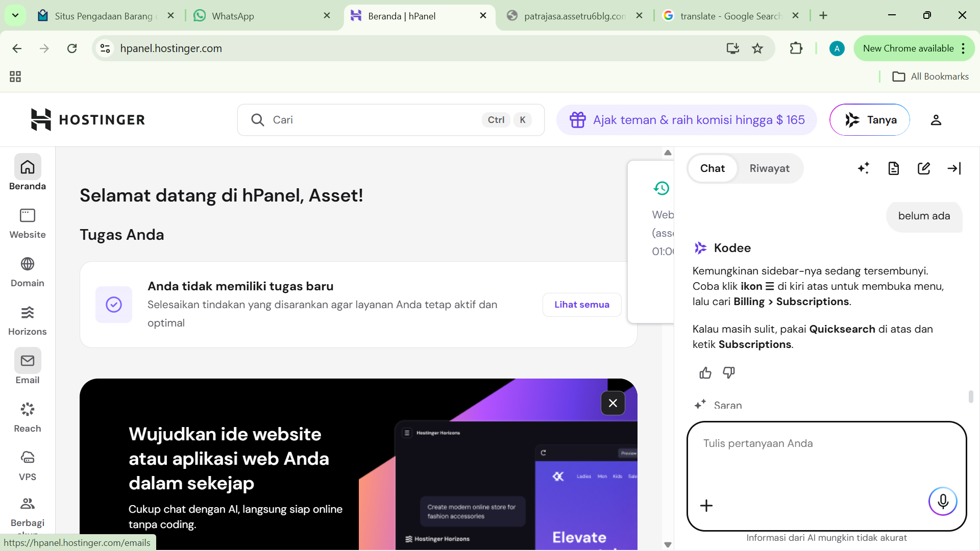
Task: Switch to patrajasa.assetru6blg browser tab
Action: pyautogui.click(x=574, y=16)
